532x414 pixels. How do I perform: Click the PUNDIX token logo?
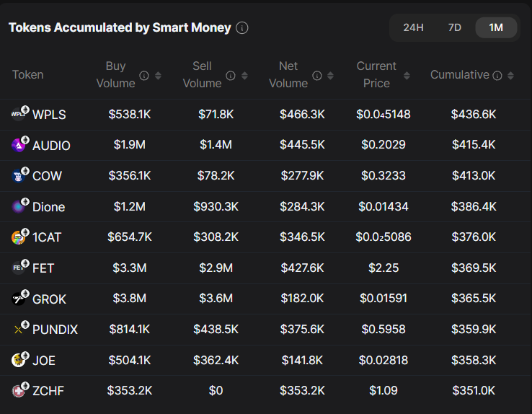click(x=19, y=328)
